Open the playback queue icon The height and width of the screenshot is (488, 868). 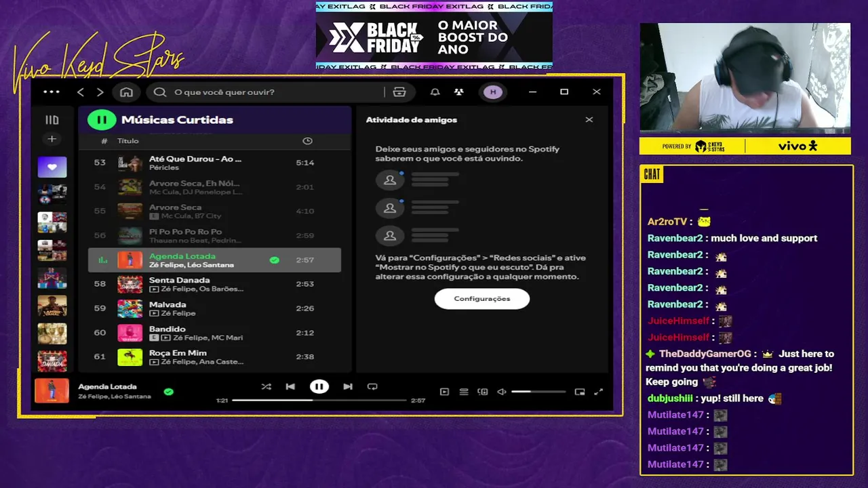pos(464,392)
